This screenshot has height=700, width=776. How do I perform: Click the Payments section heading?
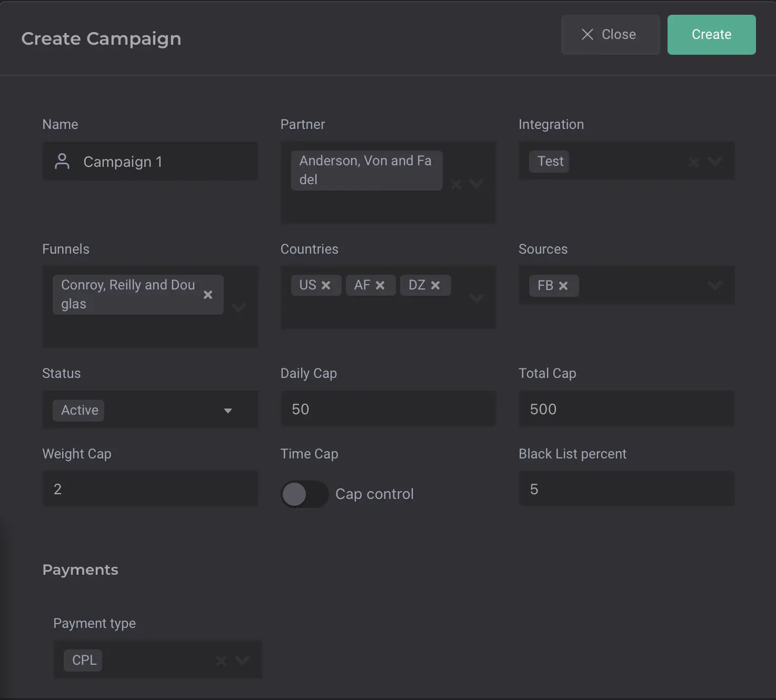pyautogui.click(x=80, y=570)
